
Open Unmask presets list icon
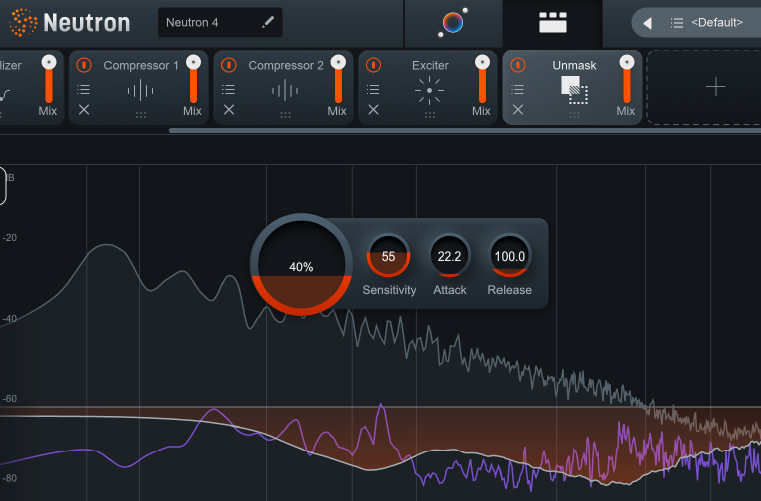click(x=517, y=89)
